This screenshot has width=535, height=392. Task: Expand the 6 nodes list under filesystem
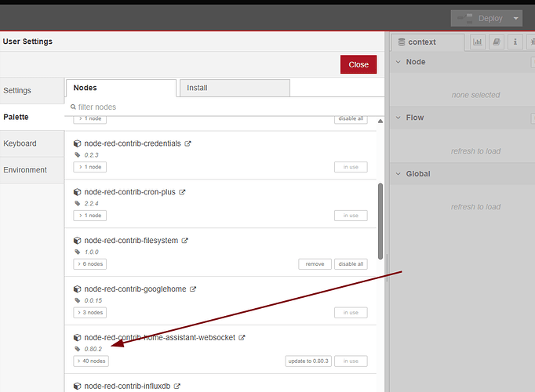[89, 264]
